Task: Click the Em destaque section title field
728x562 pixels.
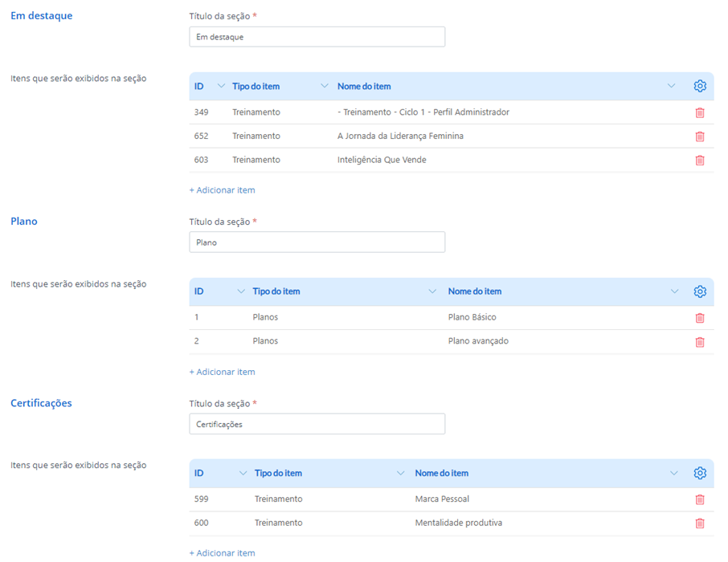Action: click(x=317, y=37)
